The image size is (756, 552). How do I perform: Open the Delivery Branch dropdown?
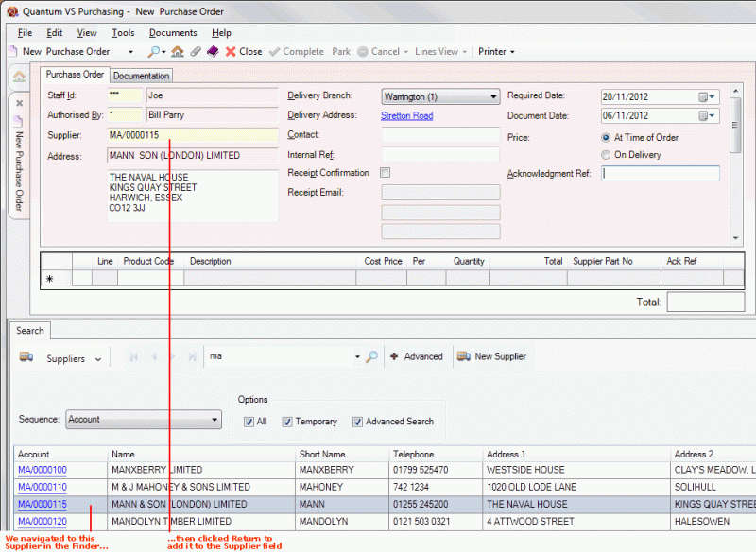click(x=492, y=95)
